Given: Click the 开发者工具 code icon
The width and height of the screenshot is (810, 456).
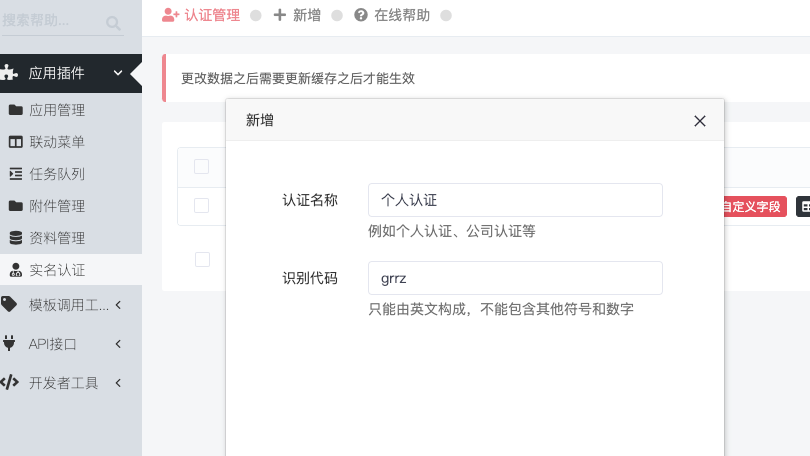Looking at the screenshot, I should click(9, 383).
